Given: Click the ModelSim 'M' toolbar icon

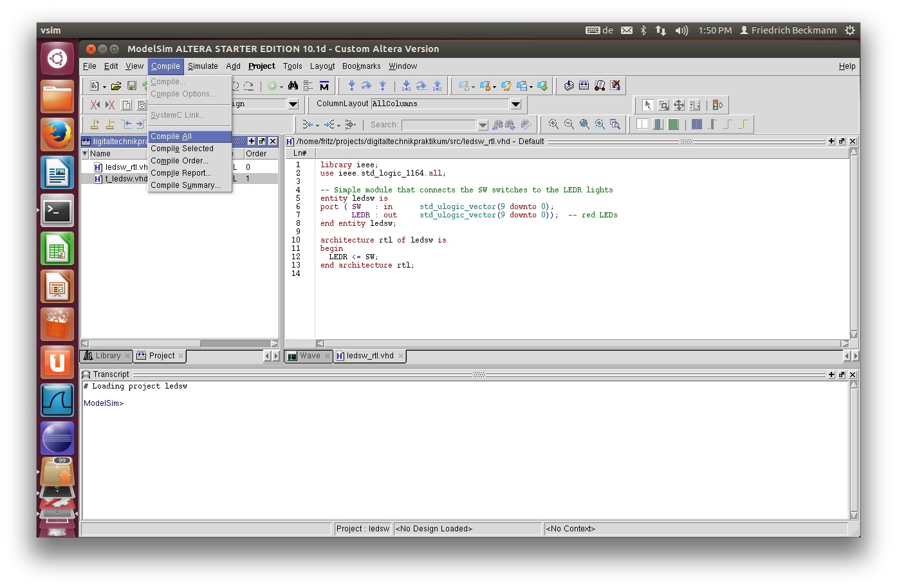Looking at the screenshot, I should pos(324,86).
